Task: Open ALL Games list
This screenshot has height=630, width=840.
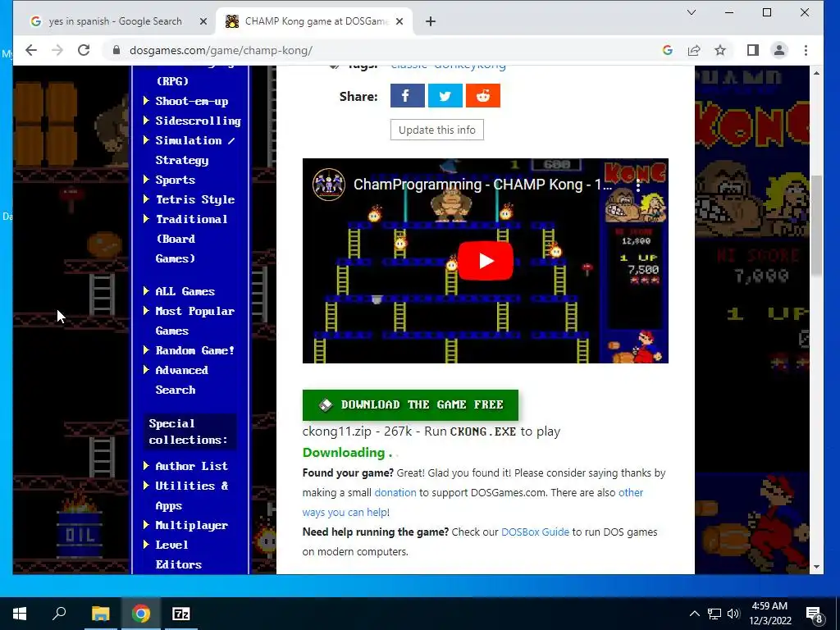Action: click(x=185, y=291)
